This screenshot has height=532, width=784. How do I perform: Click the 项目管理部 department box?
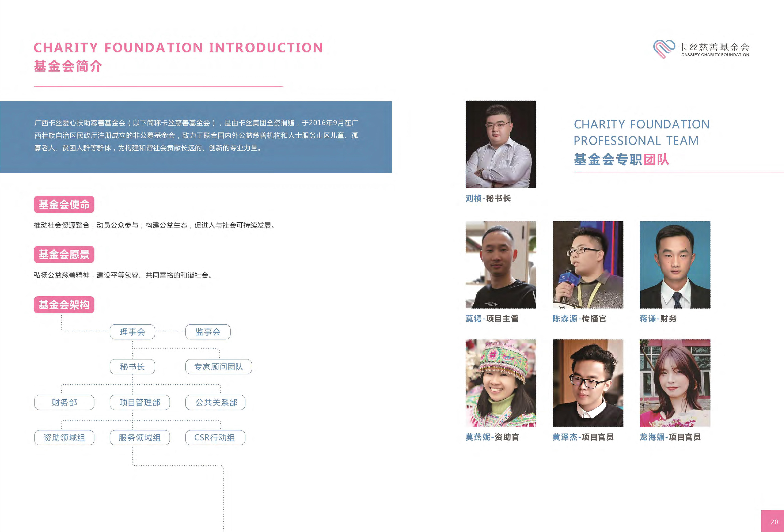[x=140, y=402]
